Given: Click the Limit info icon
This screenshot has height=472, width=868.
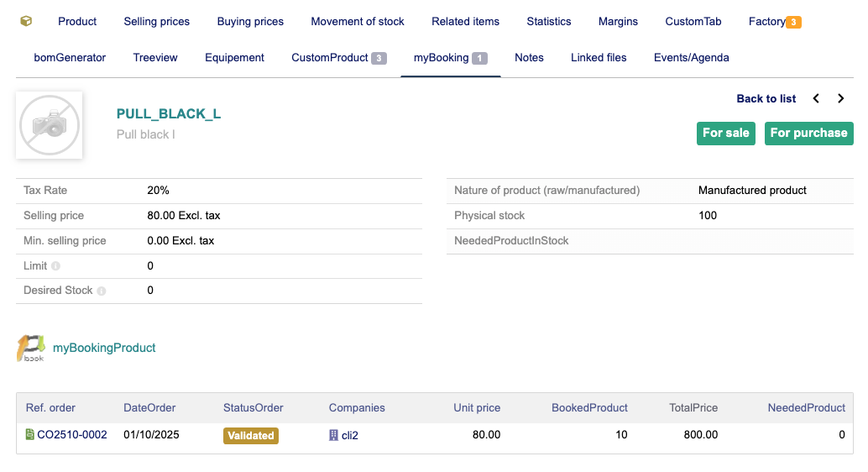Looking at the screenshot, I should click(x=56, y=266).
